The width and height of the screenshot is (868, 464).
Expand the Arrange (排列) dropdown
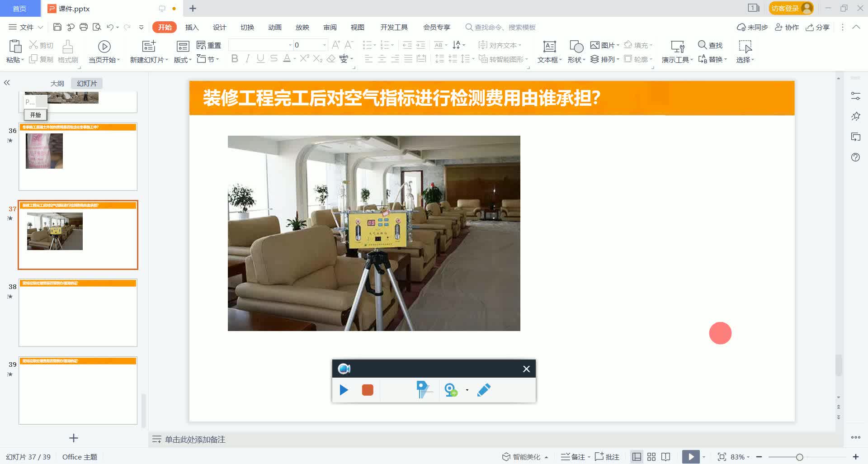tap(618, 59)
